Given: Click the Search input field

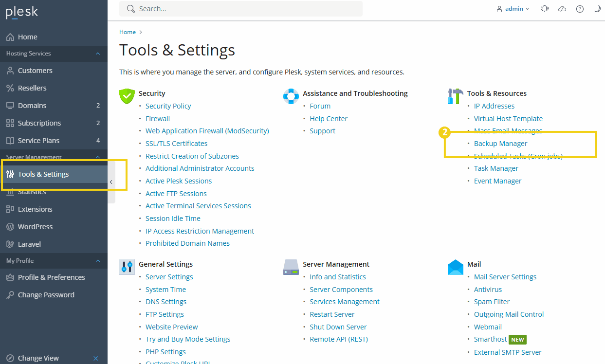Looking at the screenshot, I should click(241, 9).
